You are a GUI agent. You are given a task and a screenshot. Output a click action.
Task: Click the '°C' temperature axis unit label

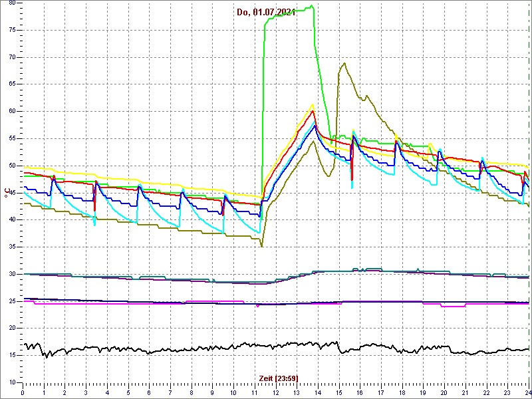pyautogui.click(x=6, y=194)
